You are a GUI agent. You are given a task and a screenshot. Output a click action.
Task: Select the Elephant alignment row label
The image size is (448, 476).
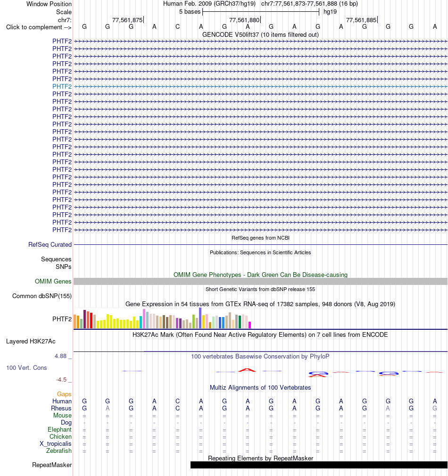(59, 430)
